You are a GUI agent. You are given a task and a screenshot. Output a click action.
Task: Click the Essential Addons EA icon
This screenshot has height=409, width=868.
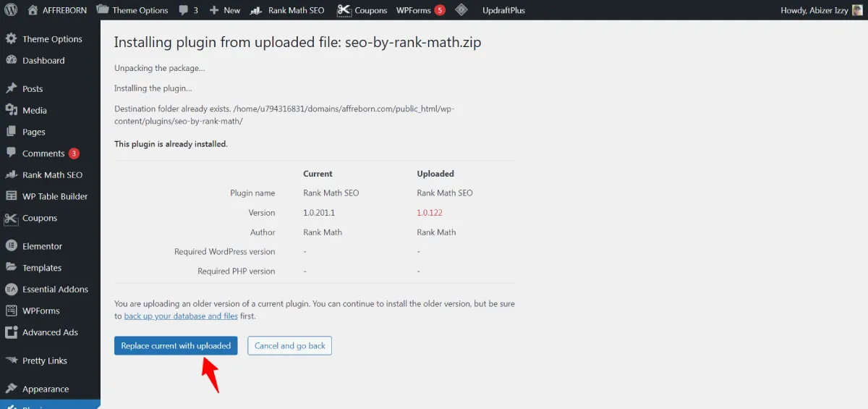(11, 289)
